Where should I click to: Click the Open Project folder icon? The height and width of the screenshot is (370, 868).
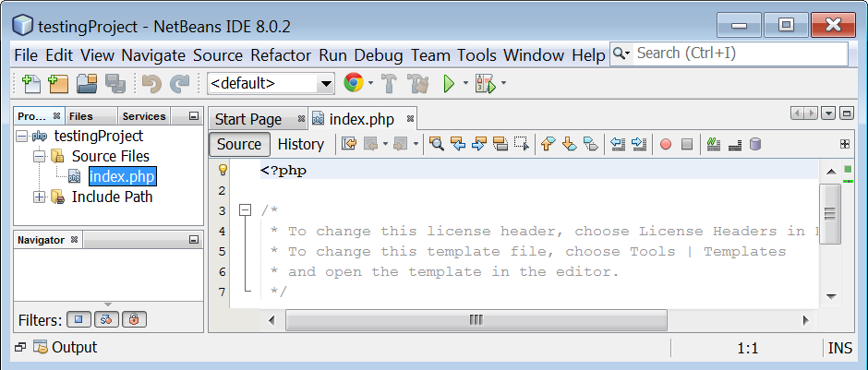tap(87, 84)
